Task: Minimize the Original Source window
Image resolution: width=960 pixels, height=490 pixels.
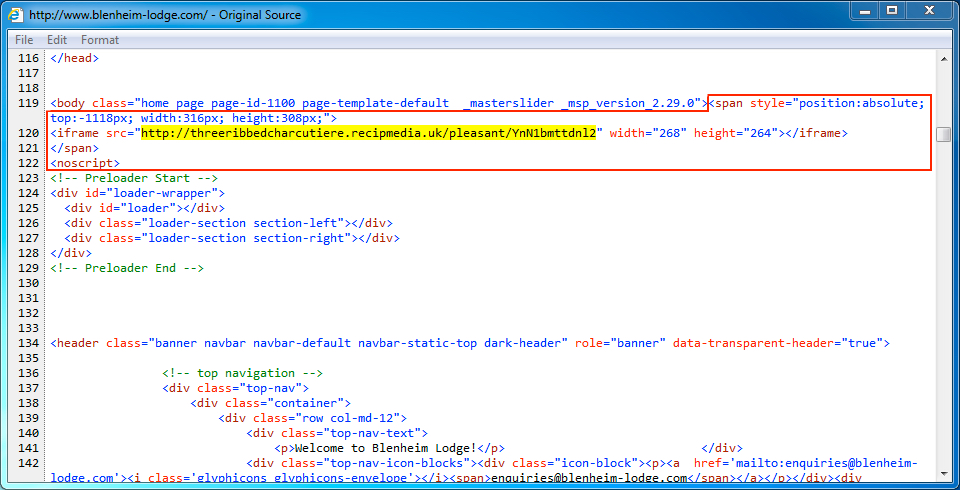Action: point(865,10)
